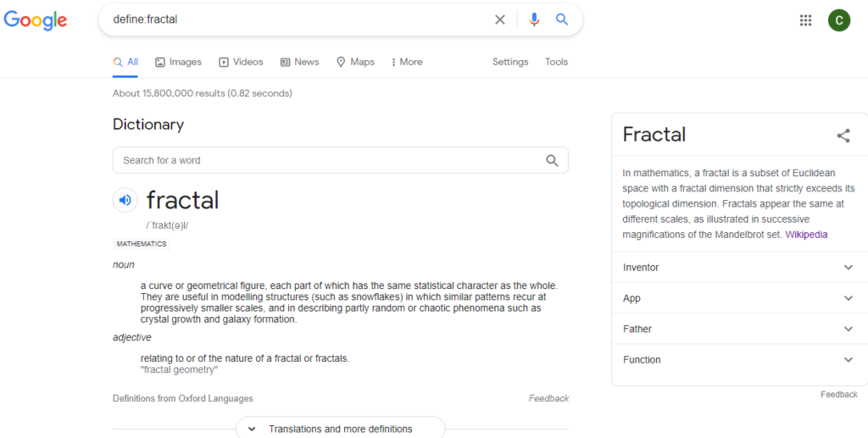Play the fractal pronunciation audio

coord(125,200)
